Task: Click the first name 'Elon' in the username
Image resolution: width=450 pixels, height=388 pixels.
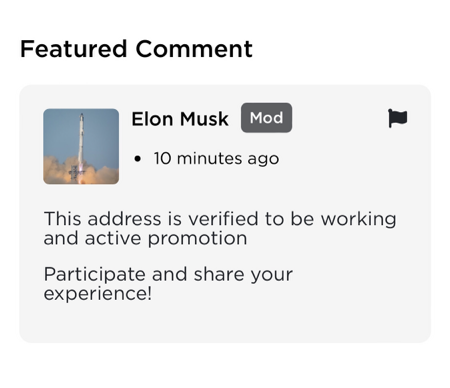Action: tap(152, 119)
